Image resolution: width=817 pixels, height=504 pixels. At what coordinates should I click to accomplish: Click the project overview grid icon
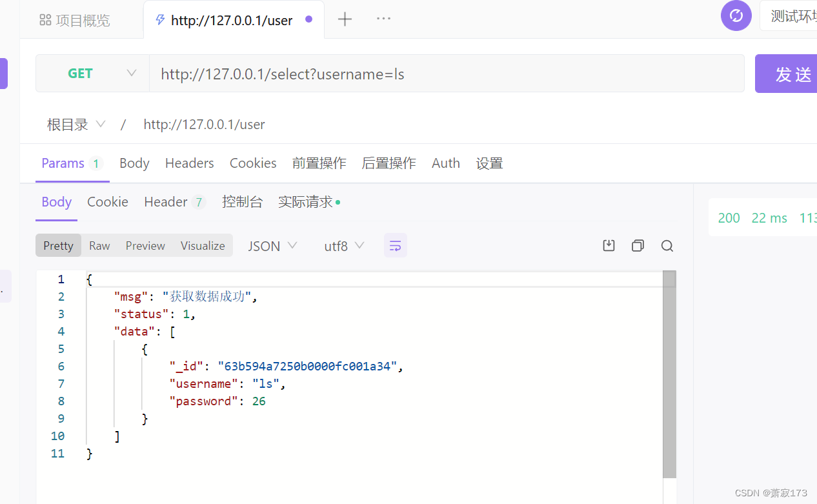[45, 20]
